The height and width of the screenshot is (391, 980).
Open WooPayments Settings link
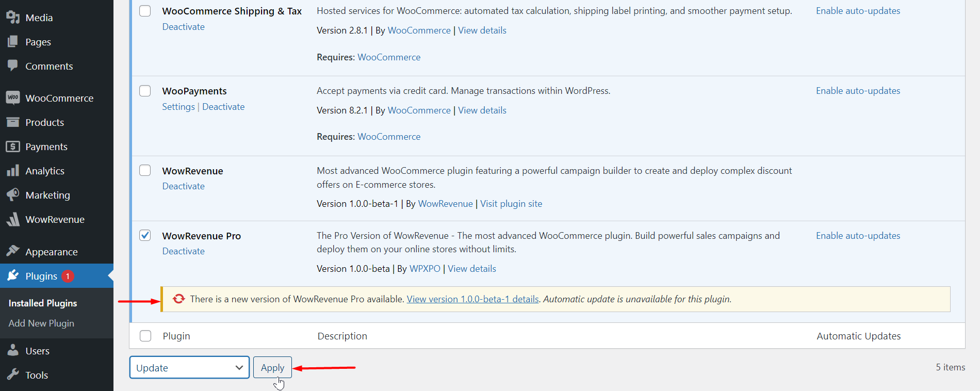tap(178, 107)
